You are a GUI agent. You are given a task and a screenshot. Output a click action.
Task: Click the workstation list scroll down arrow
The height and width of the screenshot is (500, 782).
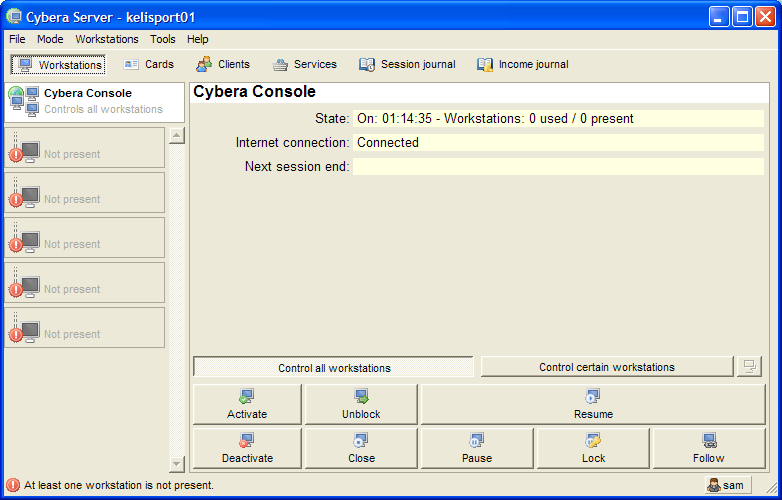pos(177,464)
